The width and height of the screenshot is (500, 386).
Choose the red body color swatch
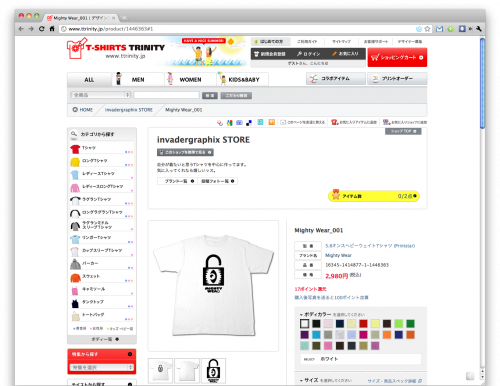tap(363, 324)
